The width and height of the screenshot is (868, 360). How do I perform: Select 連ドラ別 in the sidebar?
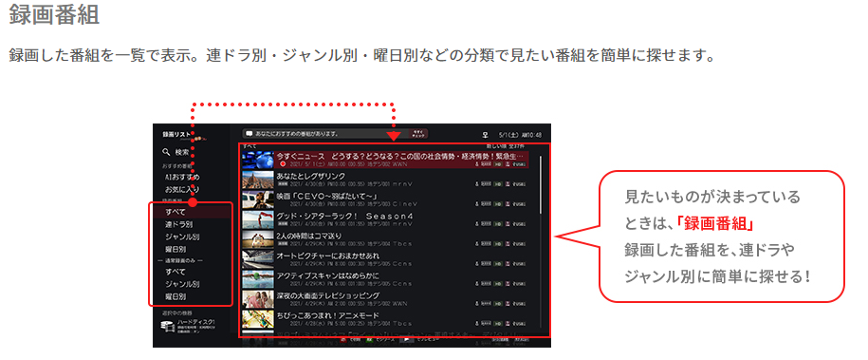click(178, 225)
